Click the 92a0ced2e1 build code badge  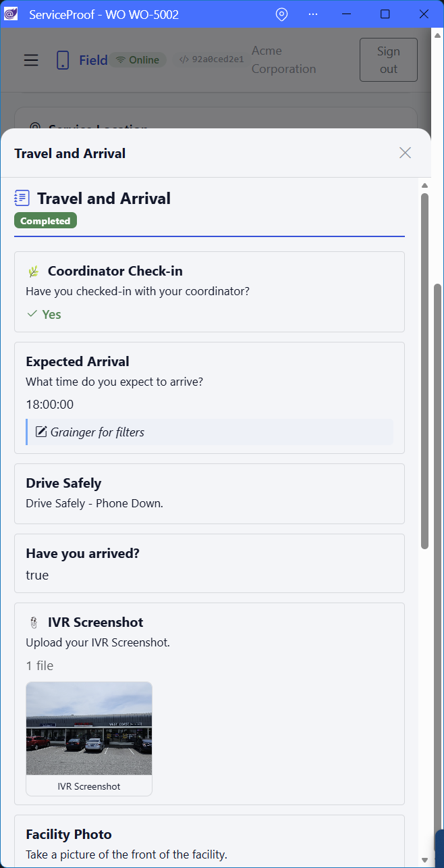(x=211, y=59)
